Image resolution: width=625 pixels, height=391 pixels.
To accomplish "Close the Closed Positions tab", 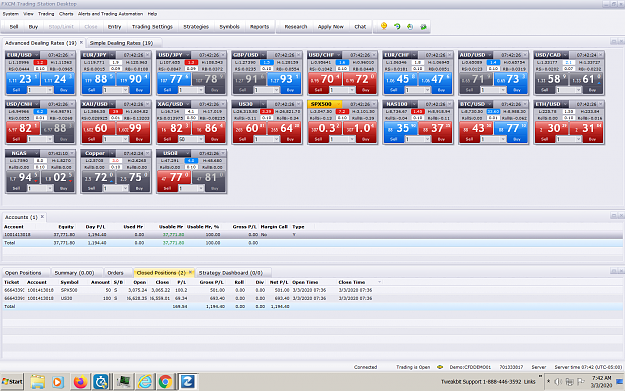I will click(x=190, y=273).
